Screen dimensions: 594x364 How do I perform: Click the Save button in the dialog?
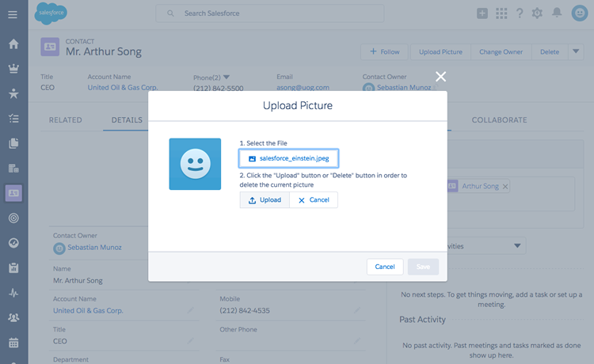pos(423,267)
